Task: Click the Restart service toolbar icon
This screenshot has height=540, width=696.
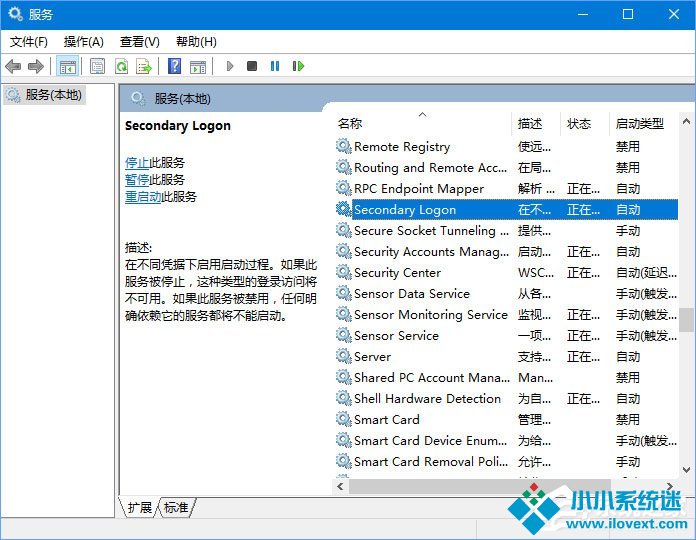Action: click(298, 66)
